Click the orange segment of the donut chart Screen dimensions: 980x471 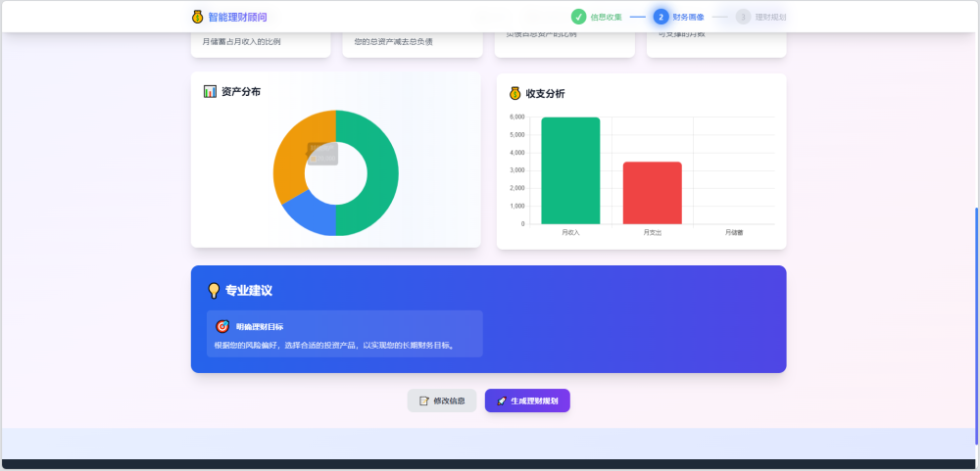pos(289,156)
